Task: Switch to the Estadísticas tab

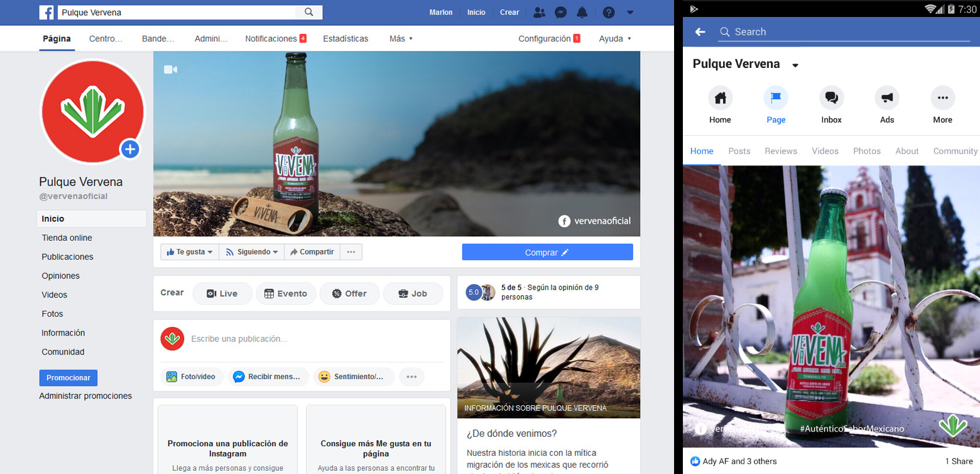Action: pyautogui.click(x=345, y=38)
